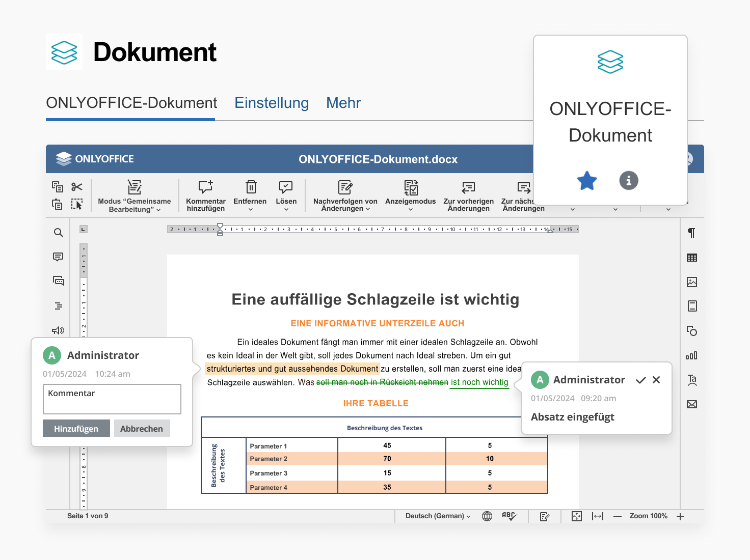Screen dimensions: 750x560
Task: Click the Paste icon in the toolbar
Action: click(x=58, y=204)
